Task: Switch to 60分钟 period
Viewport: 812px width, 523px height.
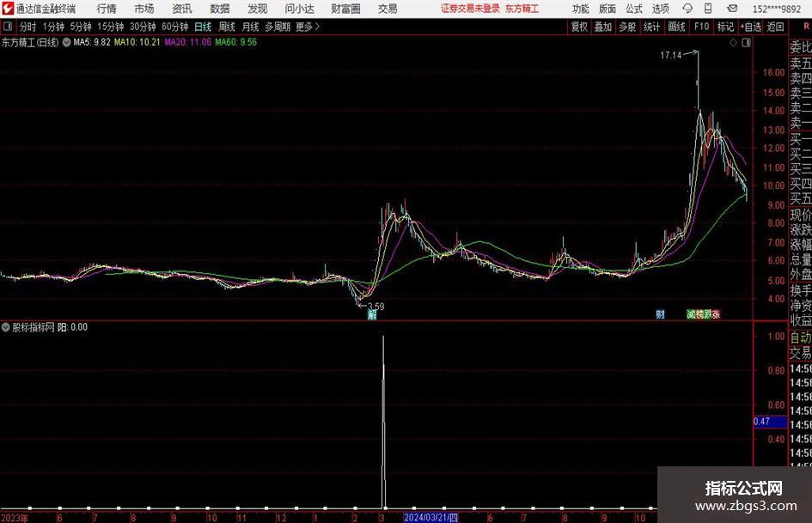Action: pos(174,27)
